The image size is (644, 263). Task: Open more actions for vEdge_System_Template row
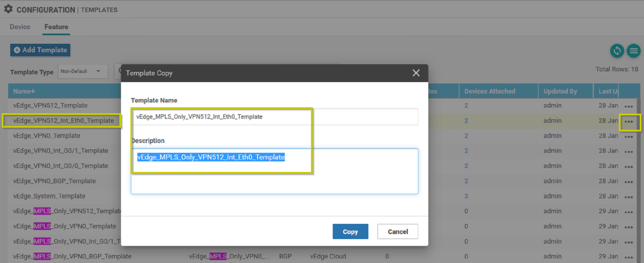pos(629,197)
